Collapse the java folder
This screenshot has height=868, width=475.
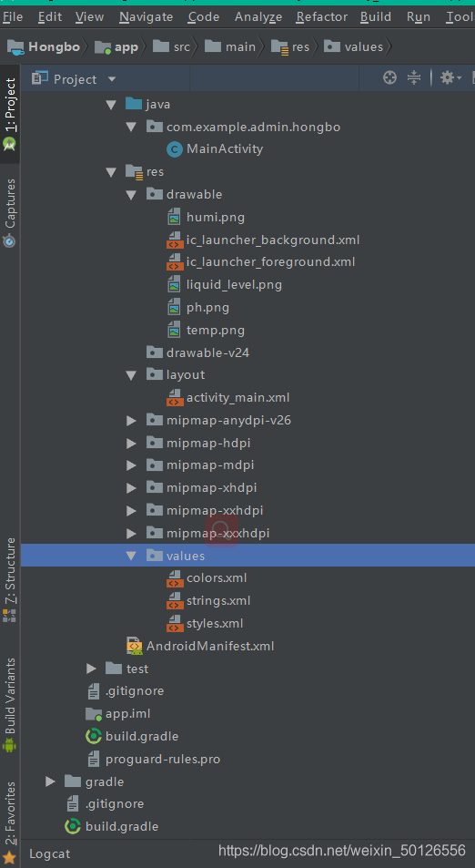(x=111, y=104)
